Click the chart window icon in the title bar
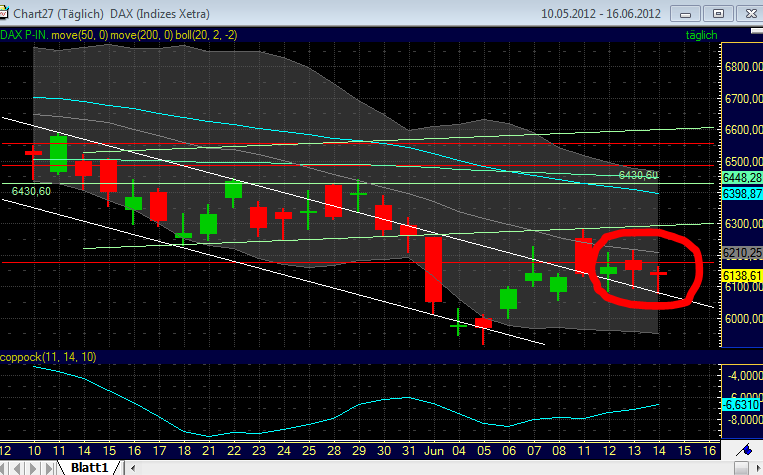 click(4, 12)
